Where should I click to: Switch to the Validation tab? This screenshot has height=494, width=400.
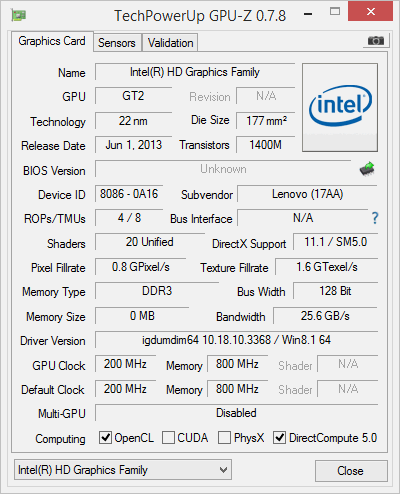coord(170,43)
